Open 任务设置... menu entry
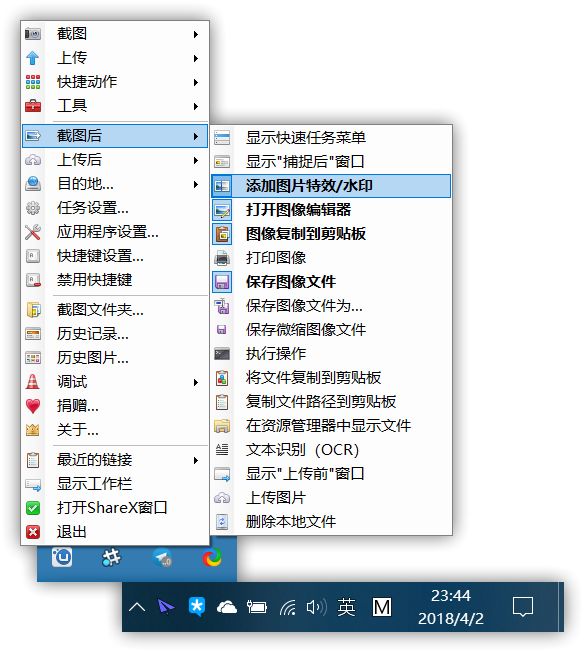Viewport: 584px width, 652px height. click(x=115, y=208)
